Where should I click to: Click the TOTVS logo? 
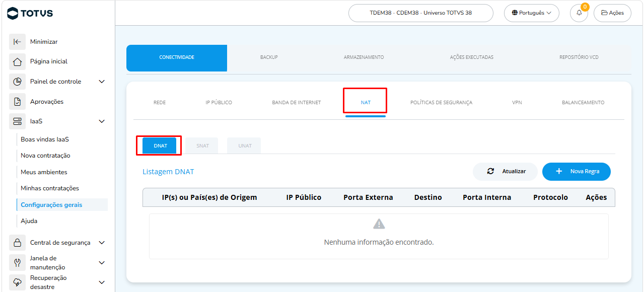30,13
